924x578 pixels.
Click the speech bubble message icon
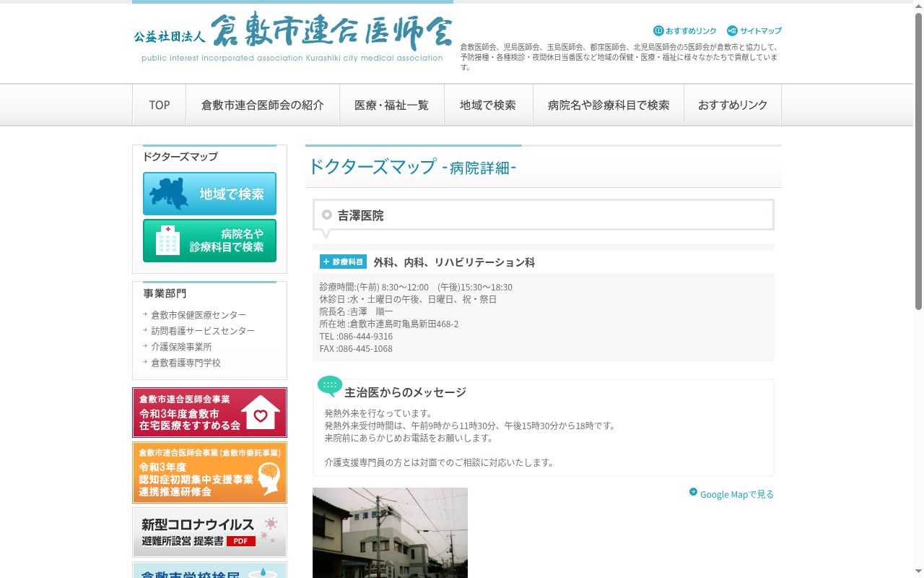point(330,387)
